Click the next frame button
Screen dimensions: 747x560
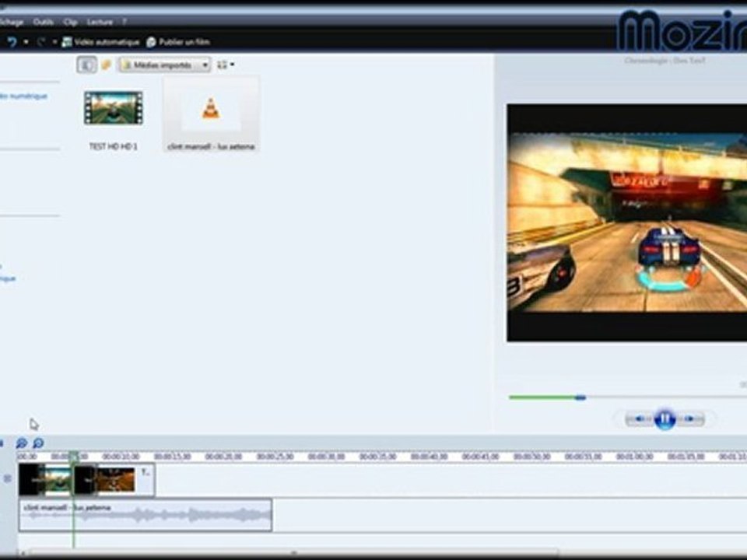pyautogui.click(x=690, y=419)
